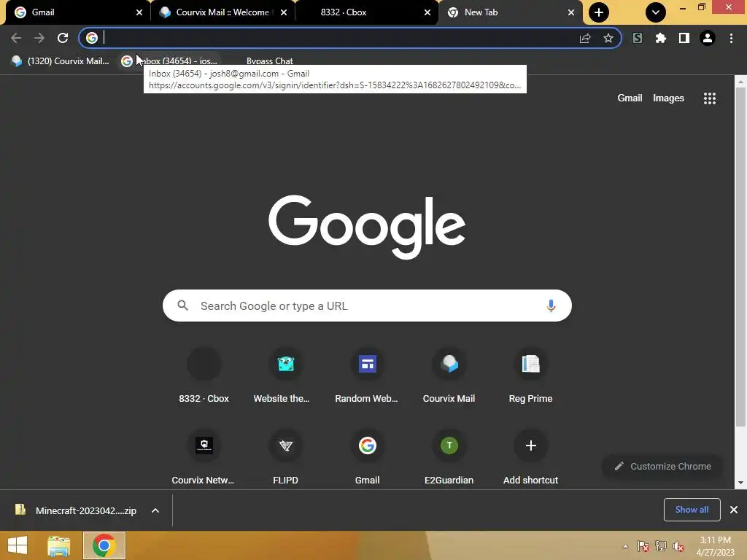This screenshot has height=560, width=747.
Task: Close the Courvix Mail tab
Action: pos(284,12)
